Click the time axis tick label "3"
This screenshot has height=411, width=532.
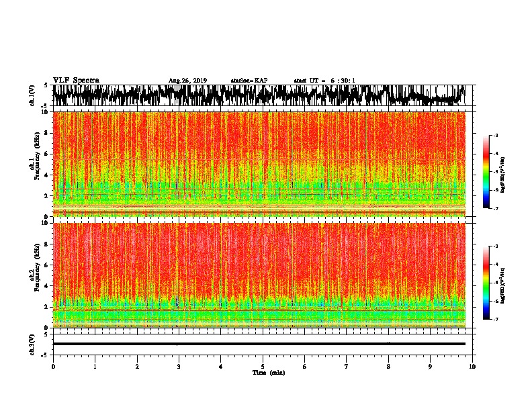click(x=179, y=367)
